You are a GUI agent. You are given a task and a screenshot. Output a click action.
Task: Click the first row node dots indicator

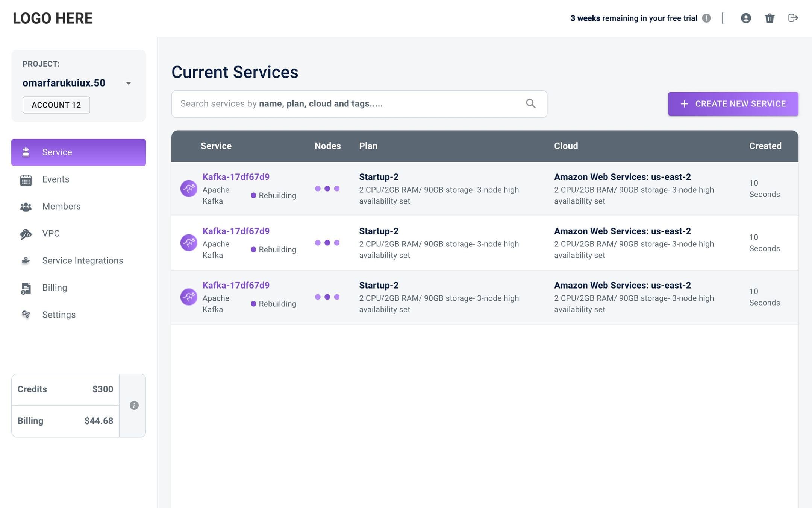327,189
